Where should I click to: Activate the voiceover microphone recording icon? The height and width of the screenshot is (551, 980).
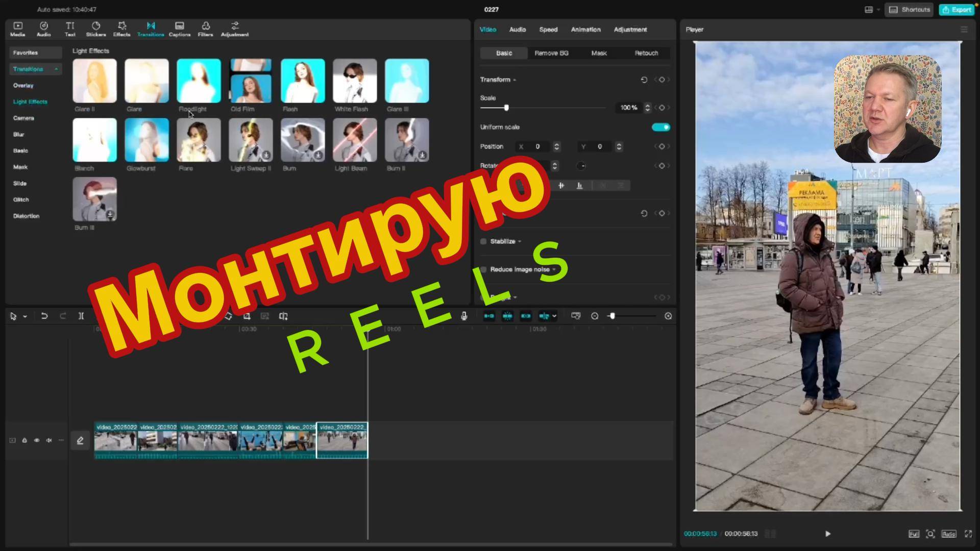(x=464, y=316)
